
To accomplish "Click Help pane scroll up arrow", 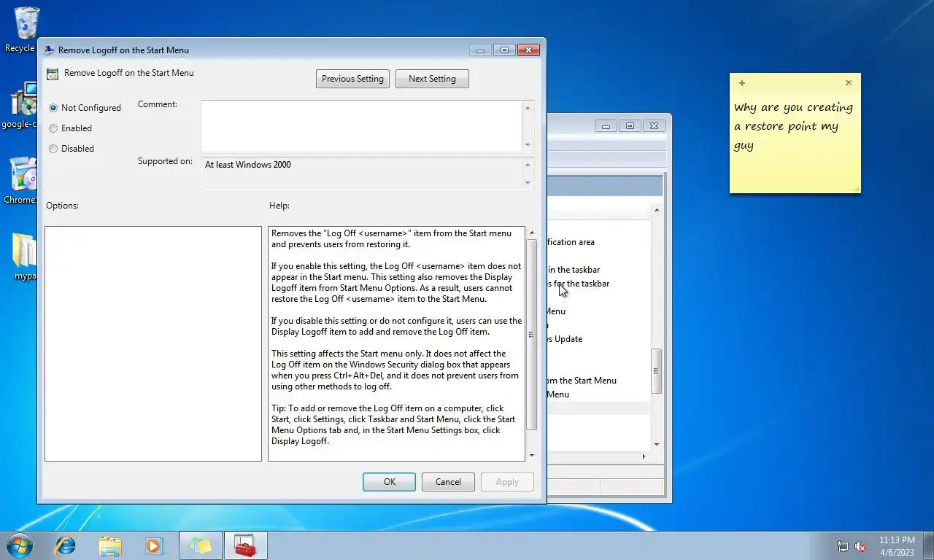I will point(531,233).
